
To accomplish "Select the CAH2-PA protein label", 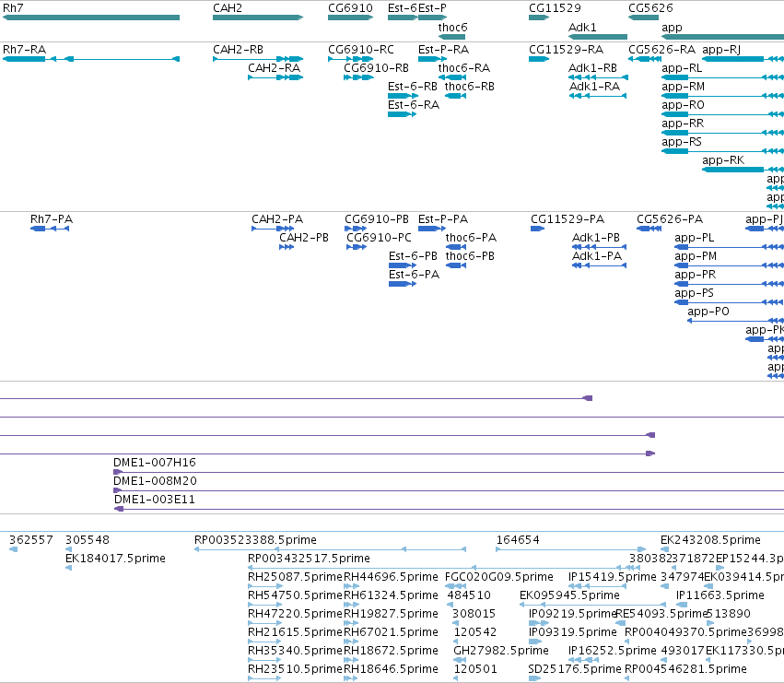I will tap(277, 219).
